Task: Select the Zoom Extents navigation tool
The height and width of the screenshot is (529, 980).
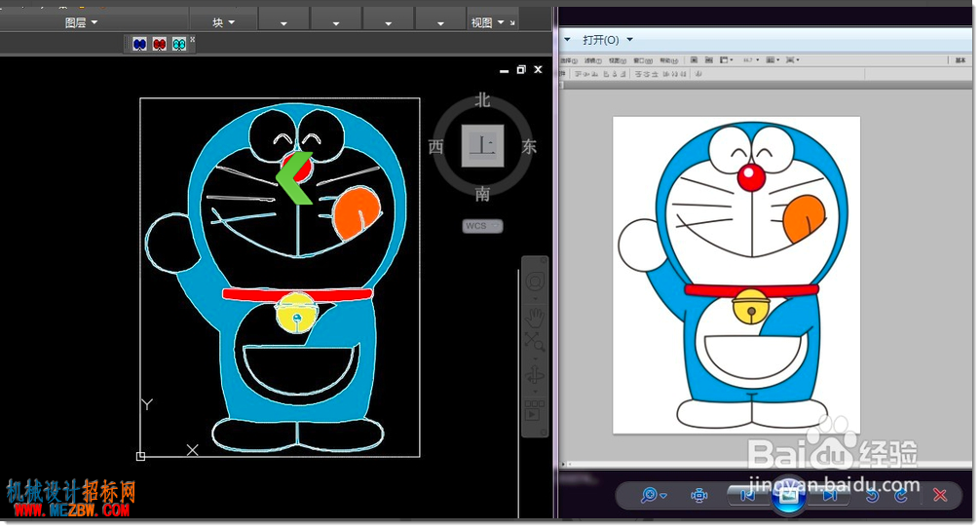Action: [535, 342]
